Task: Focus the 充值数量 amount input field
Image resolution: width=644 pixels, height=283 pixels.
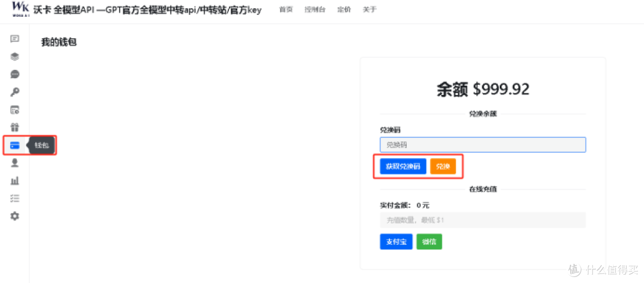Action: click(482, 220)
